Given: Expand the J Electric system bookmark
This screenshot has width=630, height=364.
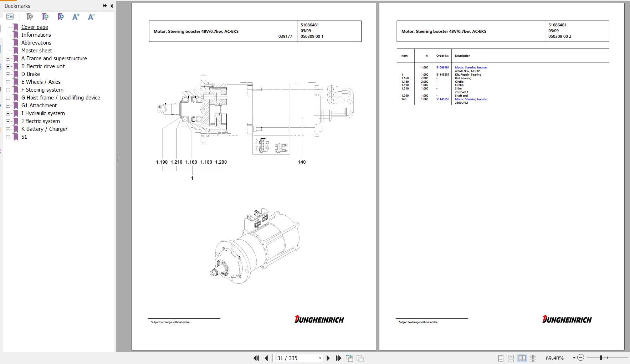Looking at the screenshot, I should [8, 121].
